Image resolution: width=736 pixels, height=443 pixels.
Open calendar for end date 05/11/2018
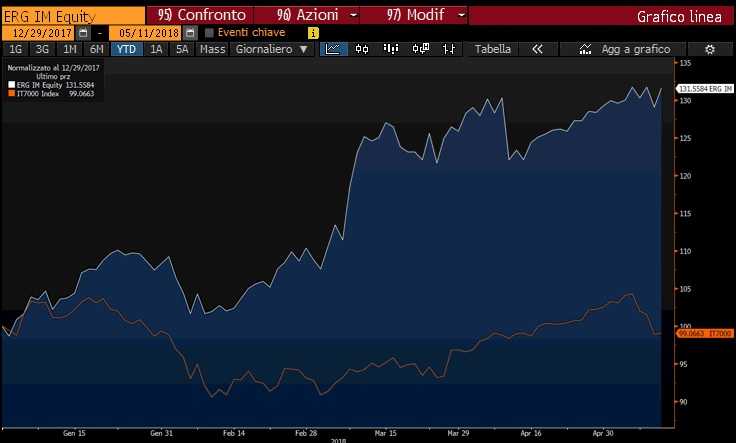click(190, 33)
